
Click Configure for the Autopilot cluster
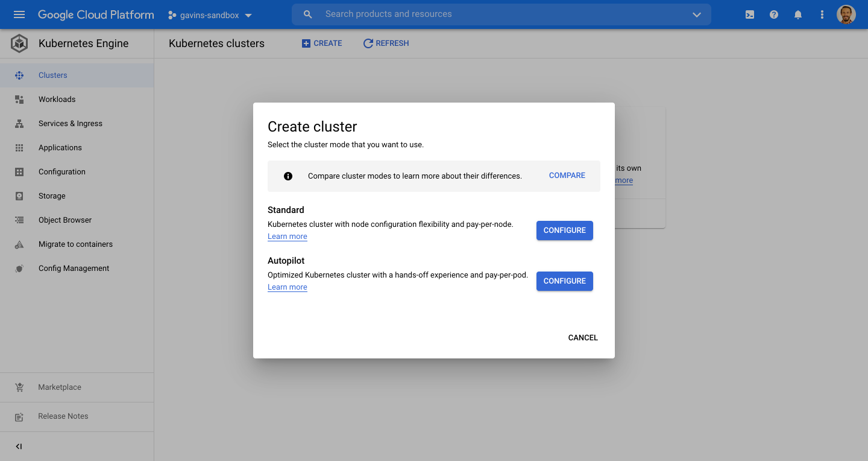pyautogui.click(x=564, y=281)
